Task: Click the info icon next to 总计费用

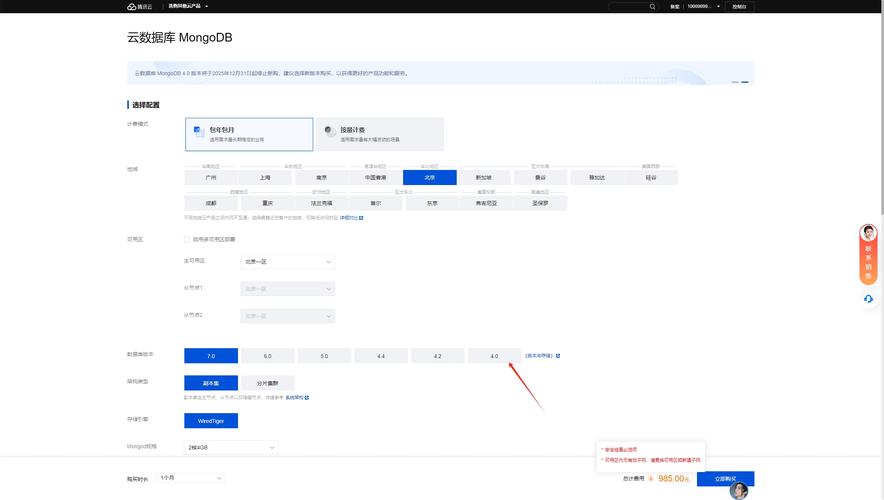Action: click(x=650, y=479)
